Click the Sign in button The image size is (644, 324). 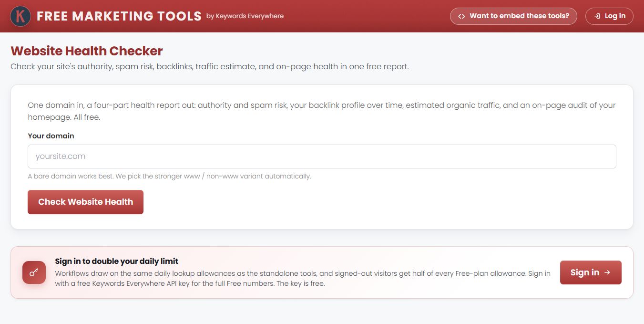tap(591, 272)
